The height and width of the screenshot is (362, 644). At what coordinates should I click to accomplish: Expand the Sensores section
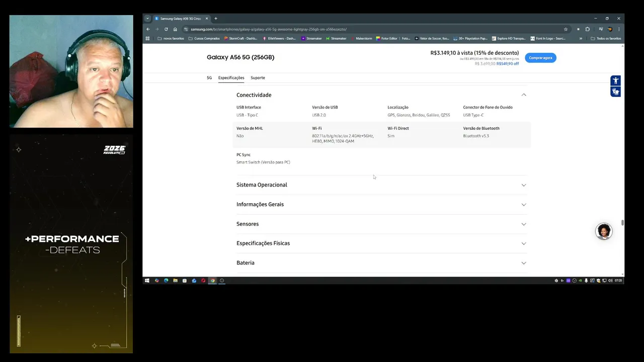point(381,224)
